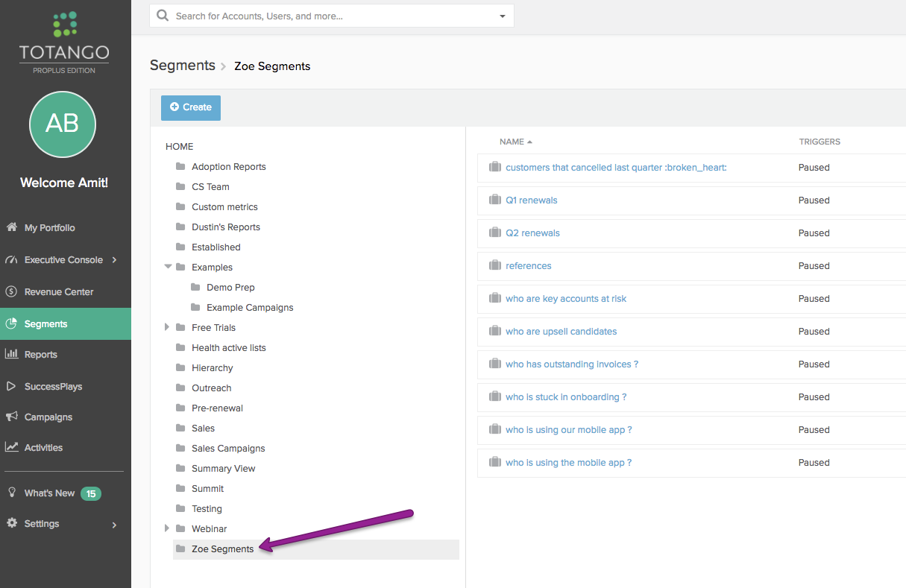Image resolution: width=906 pixels, height=588 pixels.
Task: Click the HOME root of the folder tree
Action: pyautogui.click(x=180, y=147)
